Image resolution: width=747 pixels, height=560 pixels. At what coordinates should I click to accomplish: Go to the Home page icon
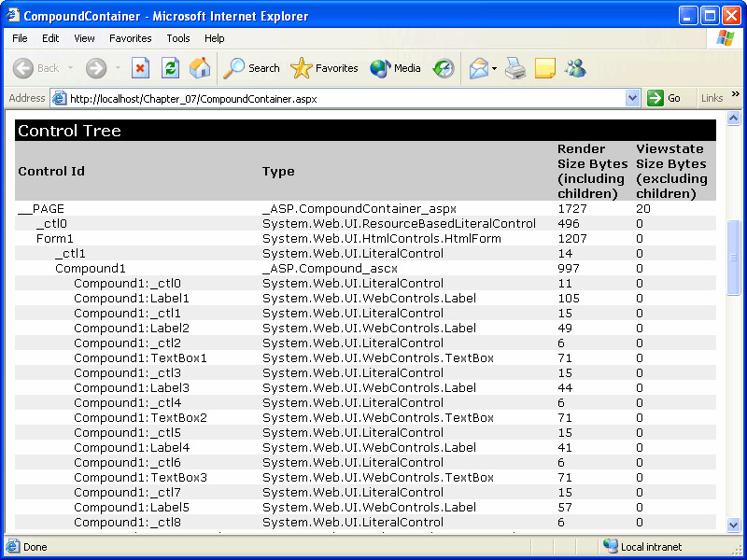[x=200, y=68]
